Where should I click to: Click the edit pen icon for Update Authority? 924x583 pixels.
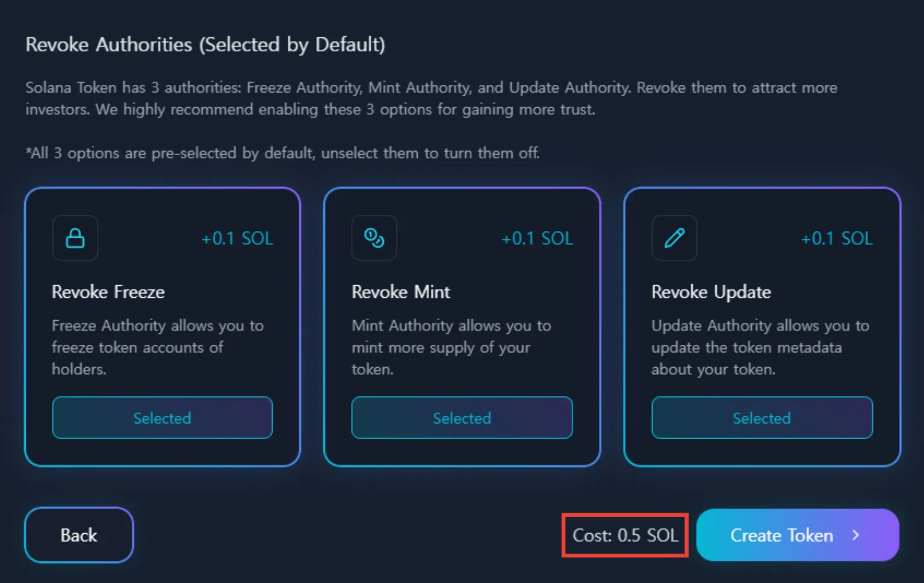(674, 238)
